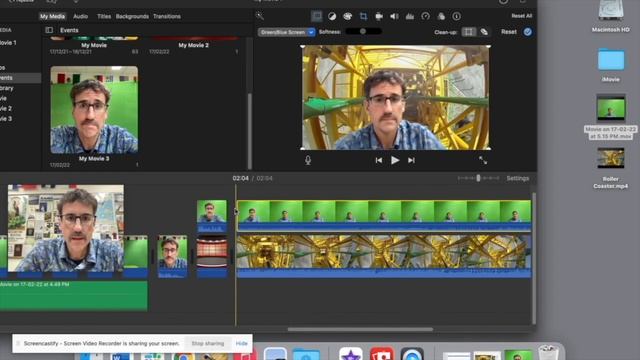Select the video overlay settings icon
The height and width of the screenshot is (360, 640).
tap(317, 16)
